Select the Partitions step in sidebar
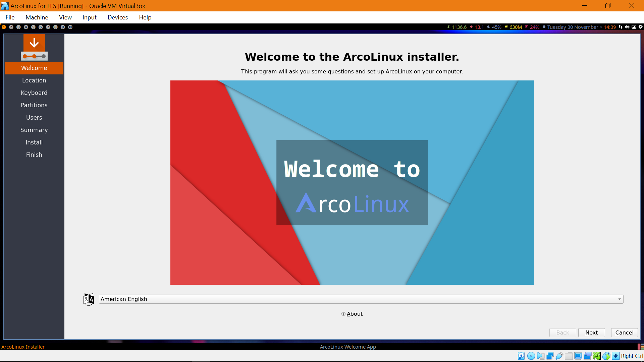Viewport: 644px width, 362px height. click(x=34, y=105)
